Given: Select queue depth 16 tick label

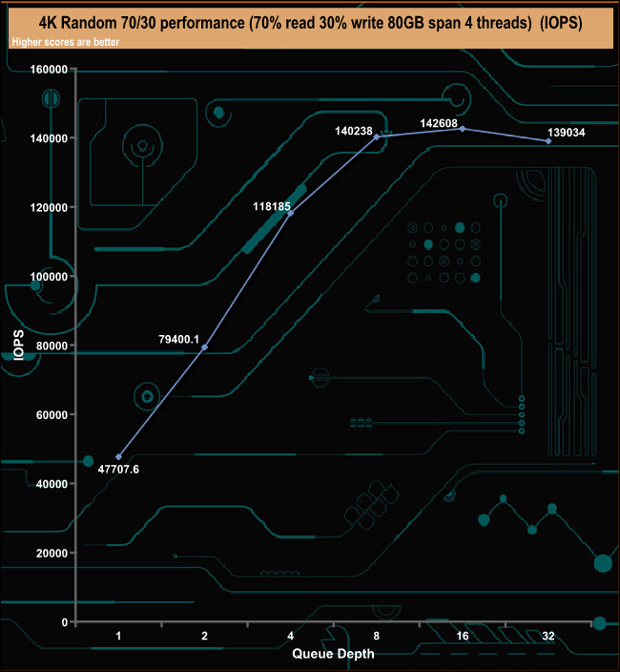Looking at the screenshot, I should coord(462,637).
